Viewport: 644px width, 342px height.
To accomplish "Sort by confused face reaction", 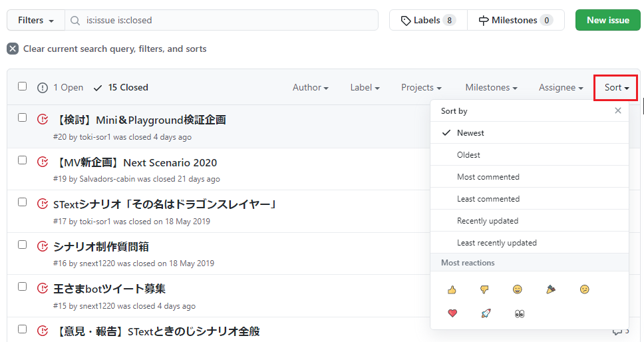I will point(584,290).
